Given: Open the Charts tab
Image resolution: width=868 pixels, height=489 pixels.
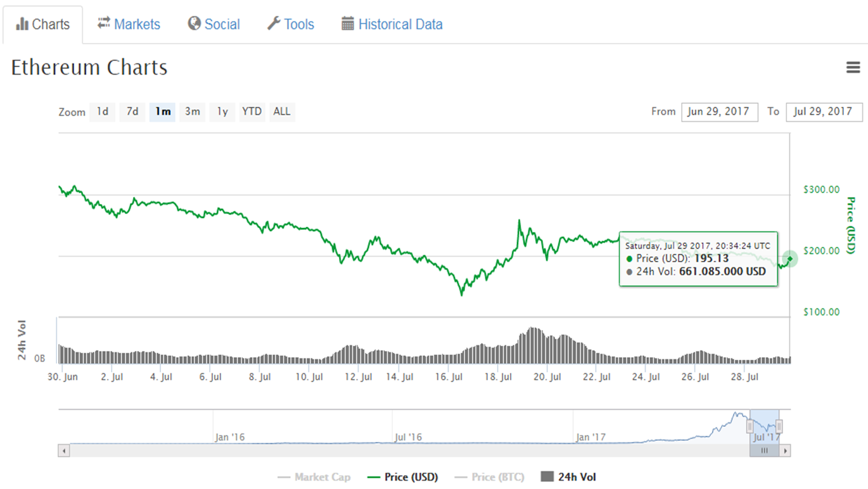Looking at the screenshot, I should (x=42, y=25).
